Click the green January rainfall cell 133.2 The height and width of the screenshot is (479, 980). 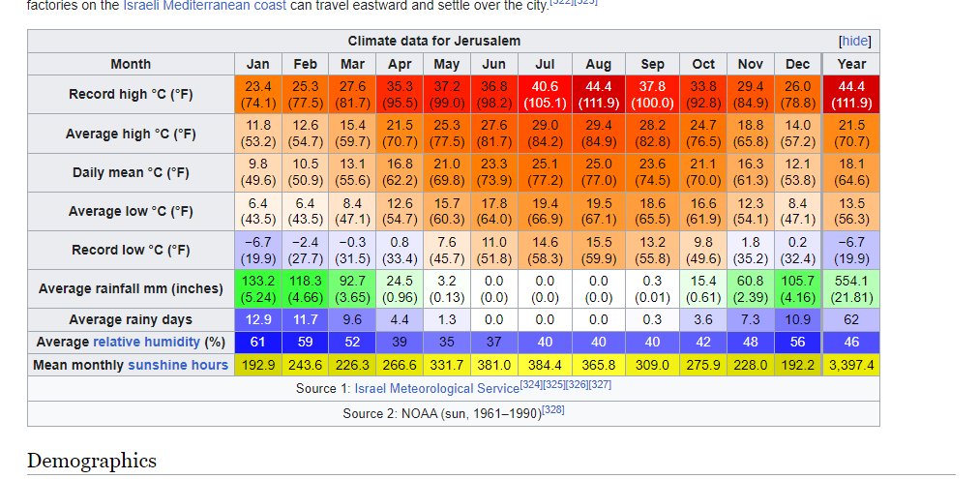pyautogui.click(x=257, y=288)
